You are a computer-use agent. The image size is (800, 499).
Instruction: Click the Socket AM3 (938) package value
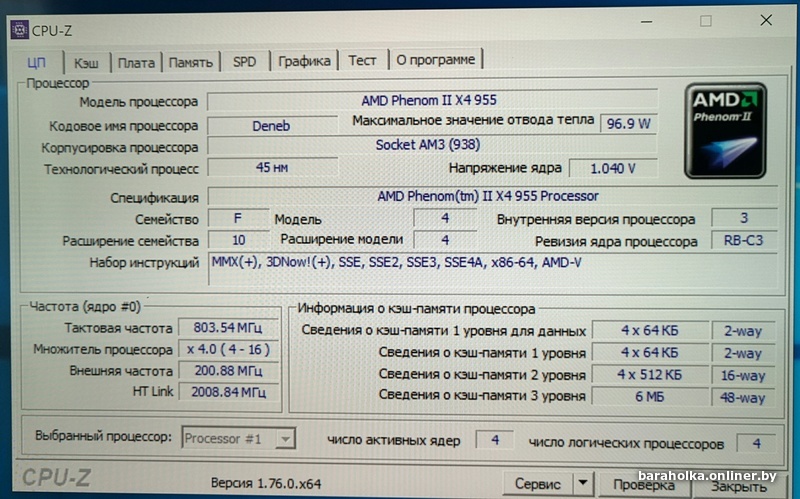coord(432,145)
